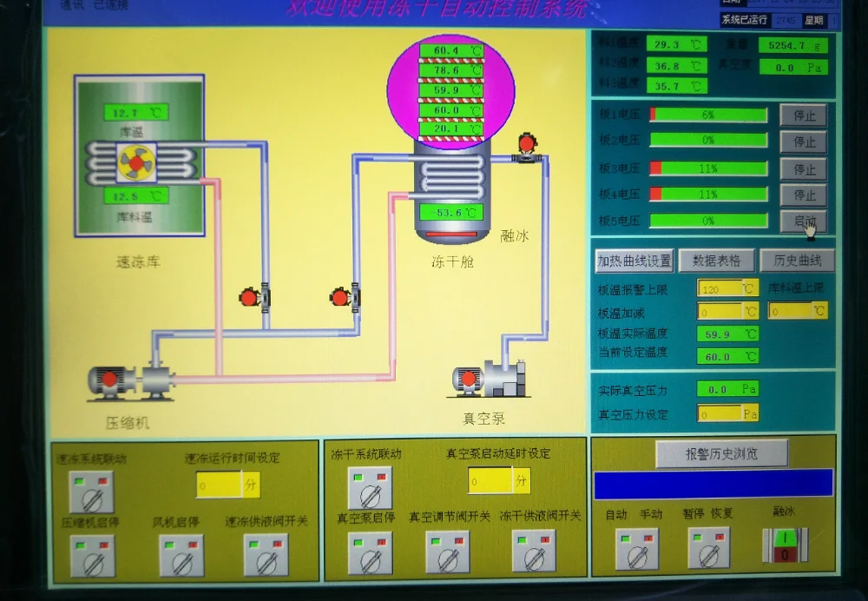This screenshot has height=601, width=868.
Task: Toggle the 速冻供液阀开关 switch
Action: tap(266, 554)
